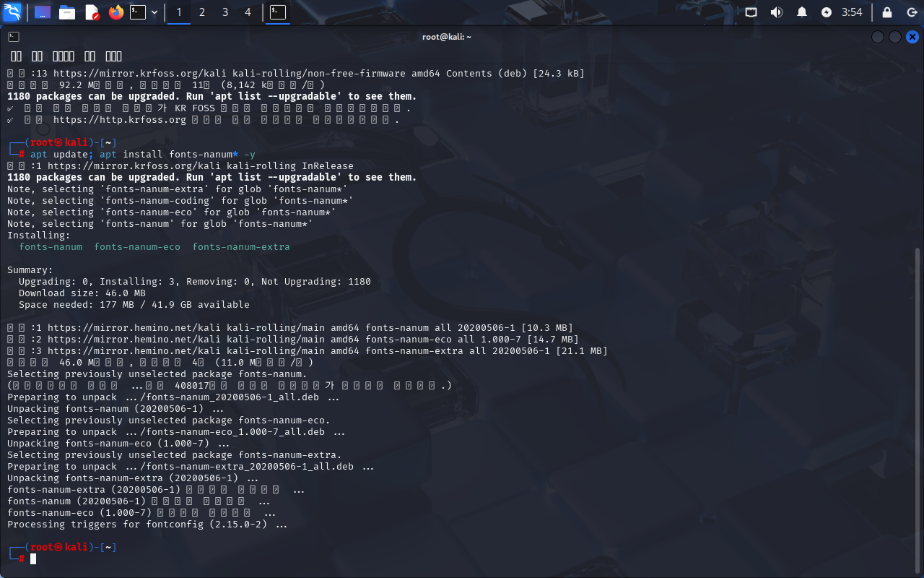Open the last menu in terminal menu bar

[x=113, y=56]
